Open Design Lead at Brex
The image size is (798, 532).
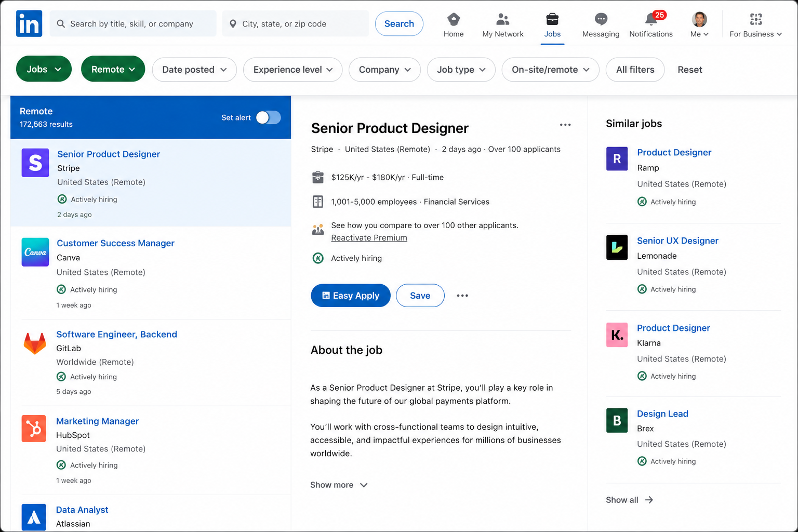tap(662, 414)
